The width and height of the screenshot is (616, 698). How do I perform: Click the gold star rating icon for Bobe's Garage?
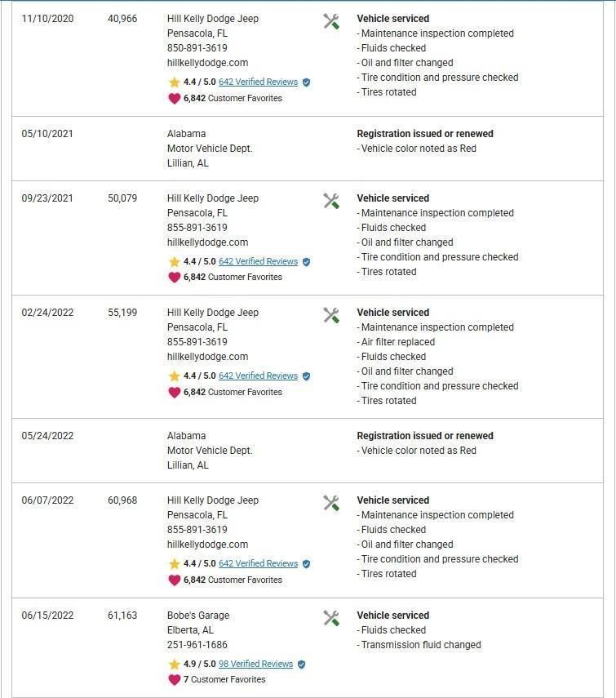(x=174, y=665)
